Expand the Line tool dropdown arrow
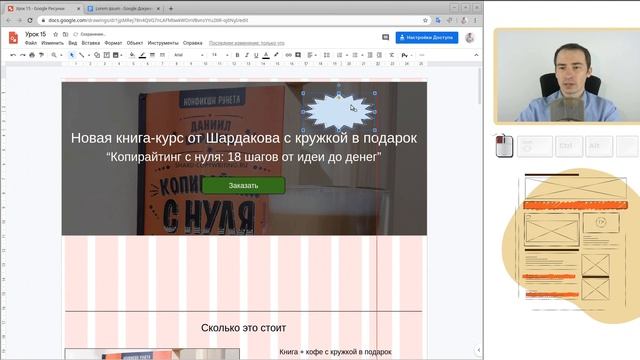The image size is (640, 360). (x=89, y=55)
